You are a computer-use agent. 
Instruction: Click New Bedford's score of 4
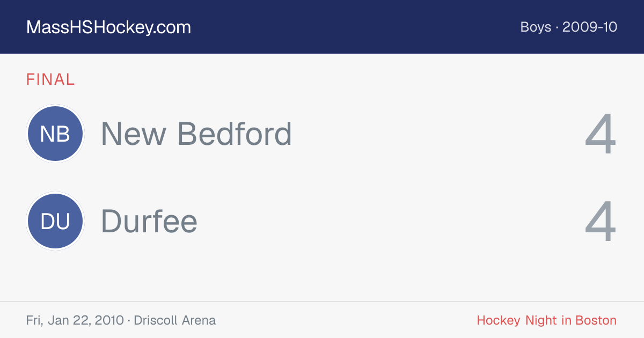tap(600, 134)
